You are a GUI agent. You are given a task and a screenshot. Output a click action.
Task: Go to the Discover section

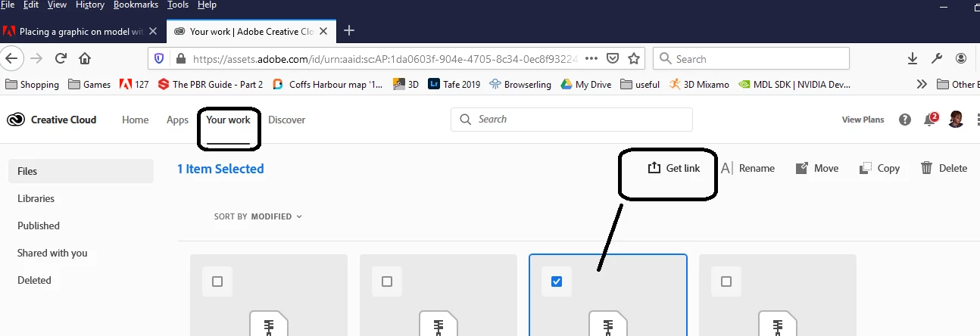287,120
